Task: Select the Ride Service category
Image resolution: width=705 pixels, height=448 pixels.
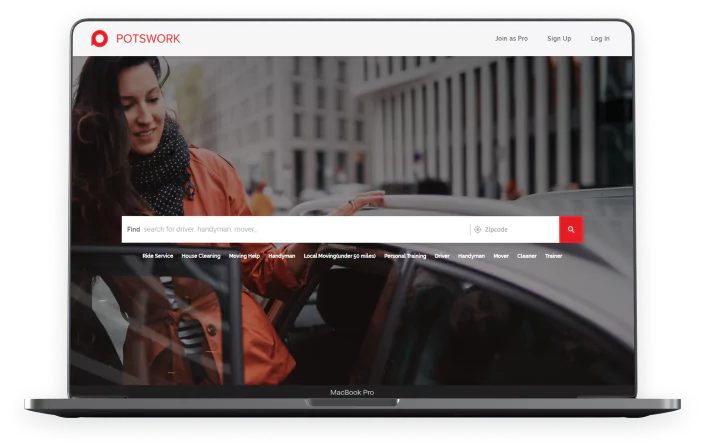Action: pyautogui.click(x=158, y=256)
